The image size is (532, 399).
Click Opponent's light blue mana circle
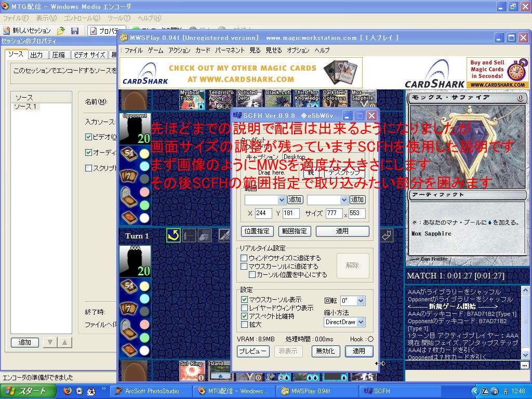144,166
